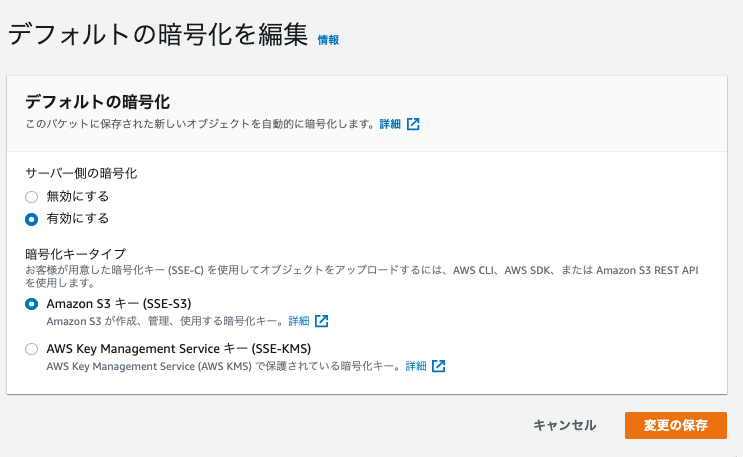This screenshot has height=457, width=743.
Task: Click the 無効にする label text
Action: click(x=78, y=196)
